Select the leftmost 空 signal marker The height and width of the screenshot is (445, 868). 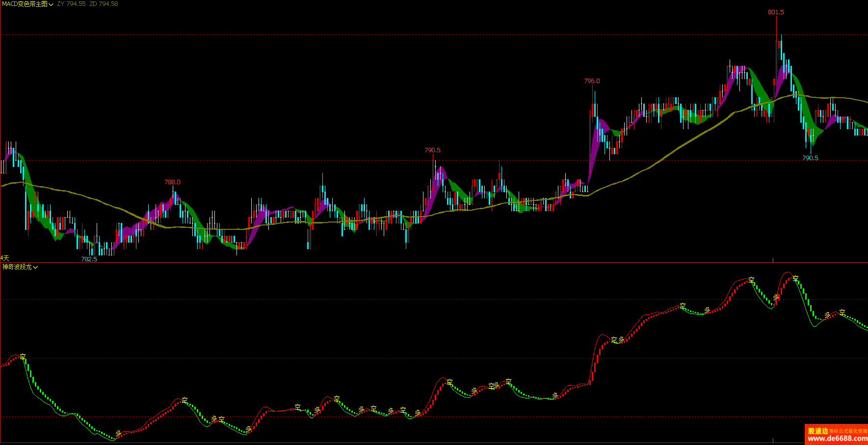pos(23,357)
